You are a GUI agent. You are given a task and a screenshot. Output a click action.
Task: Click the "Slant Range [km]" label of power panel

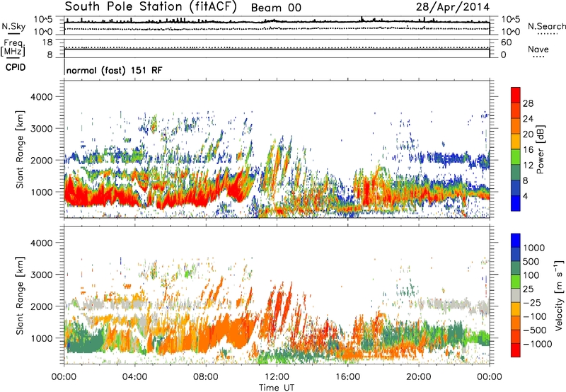tap(20, 149)
